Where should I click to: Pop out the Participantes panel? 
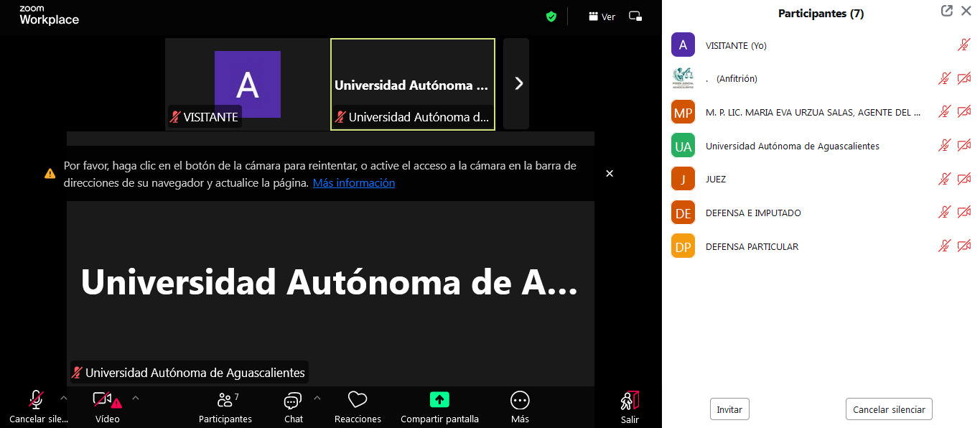click(947, 11)
